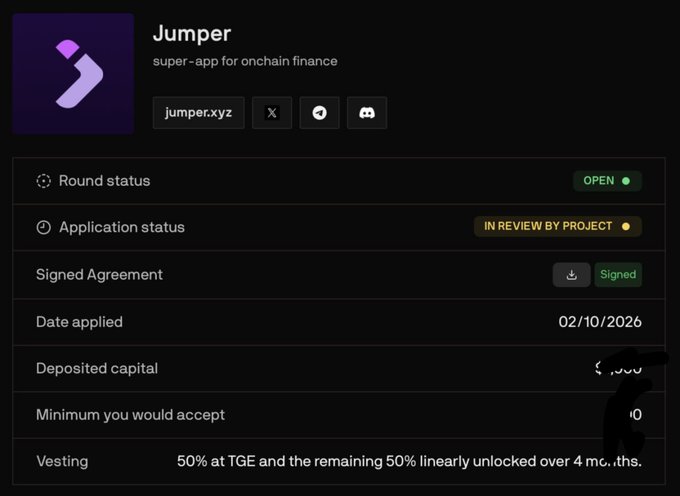Click the OPEN round status badge

click(x=607, y=181)
